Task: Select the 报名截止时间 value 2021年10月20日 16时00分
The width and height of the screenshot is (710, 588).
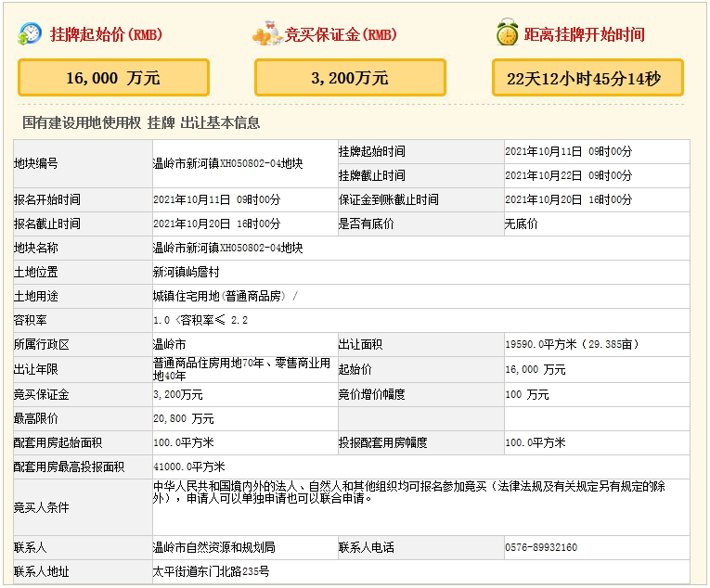Action: (217, 224)
